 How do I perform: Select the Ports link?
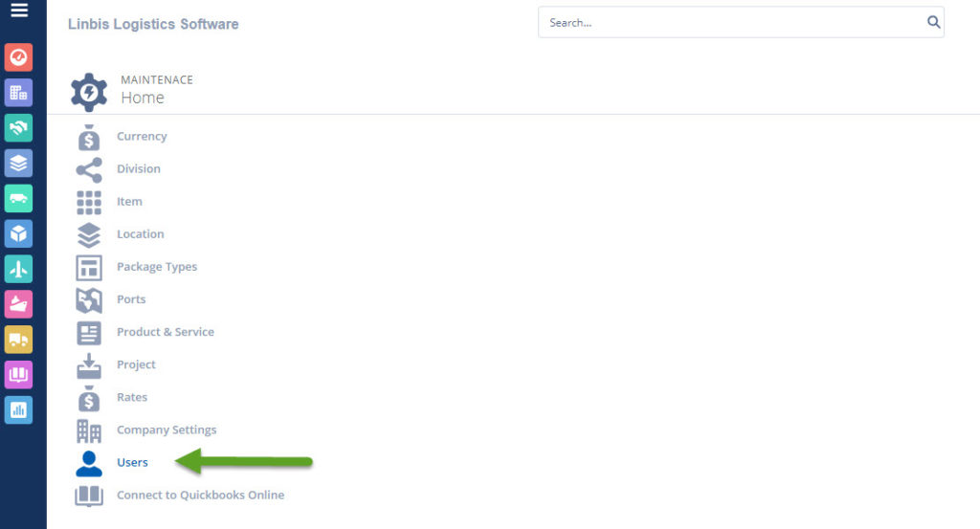(x=131, y=299)
